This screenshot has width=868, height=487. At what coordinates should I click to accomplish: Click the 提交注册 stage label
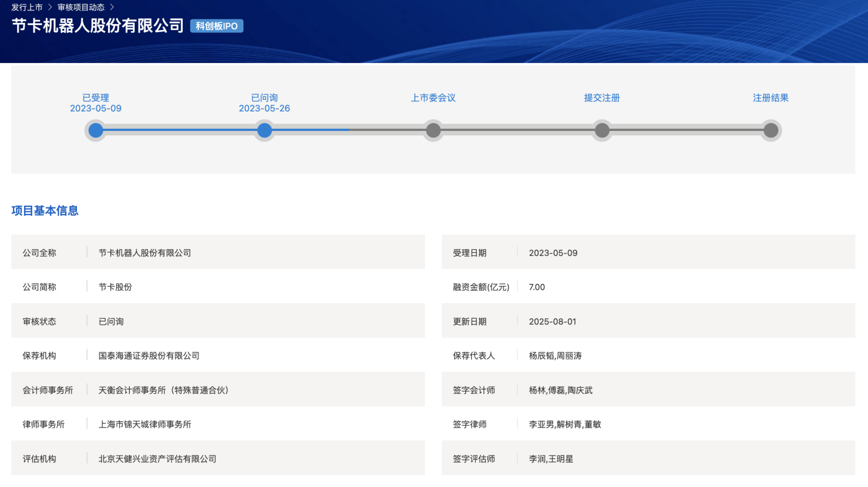[602, 98]
